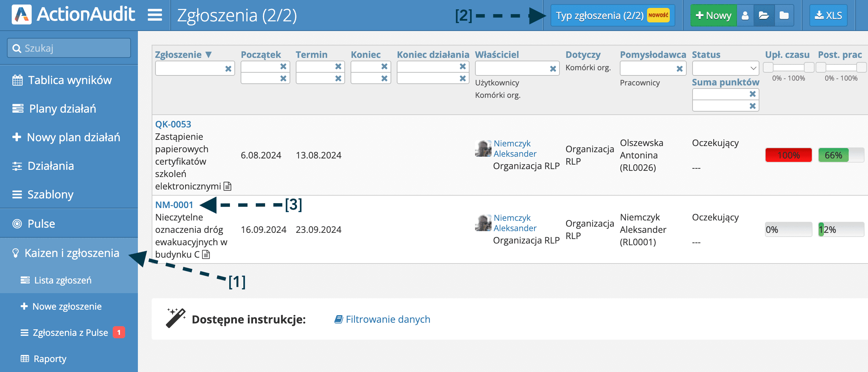The width and height of the screenshot is (868, 372).
Task: Clear the lower Koniec date filter
Action: coord(384,79)
